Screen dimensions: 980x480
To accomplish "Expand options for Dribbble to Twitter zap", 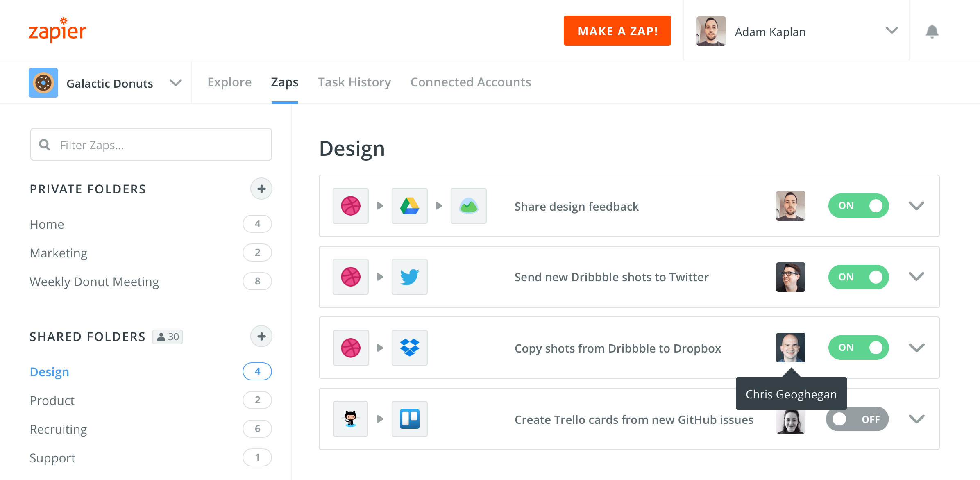I will pyautogui.click(x=916, y=277).
